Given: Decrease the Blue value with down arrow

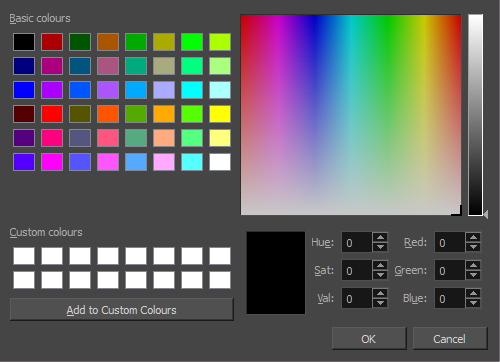Looking at the screenshot, I should 473,303.
